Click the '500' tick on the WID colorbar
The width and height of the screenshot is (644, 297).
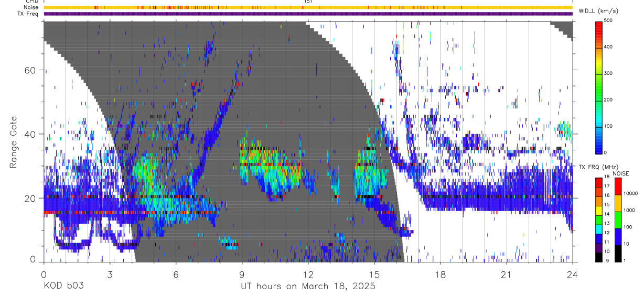(608, 20)
